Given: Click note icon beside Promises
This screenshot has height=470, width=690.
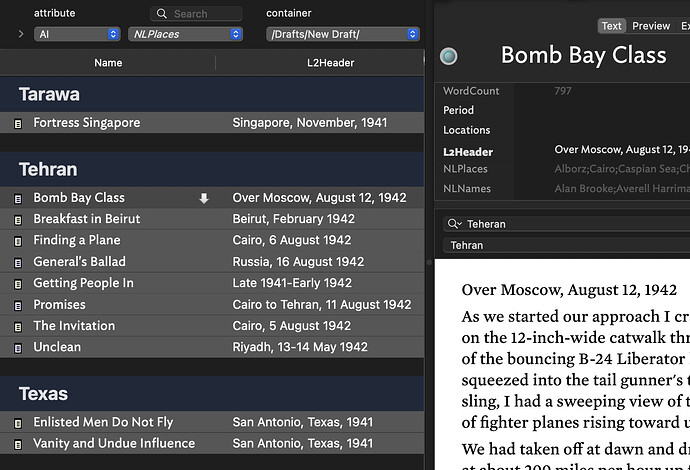Looking at the screenshot, I should 18,305.
